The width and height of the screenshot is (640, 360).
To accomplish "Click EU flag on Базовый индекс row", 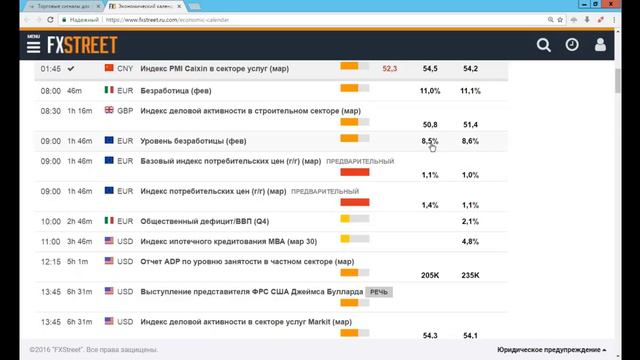I will 109,160.
